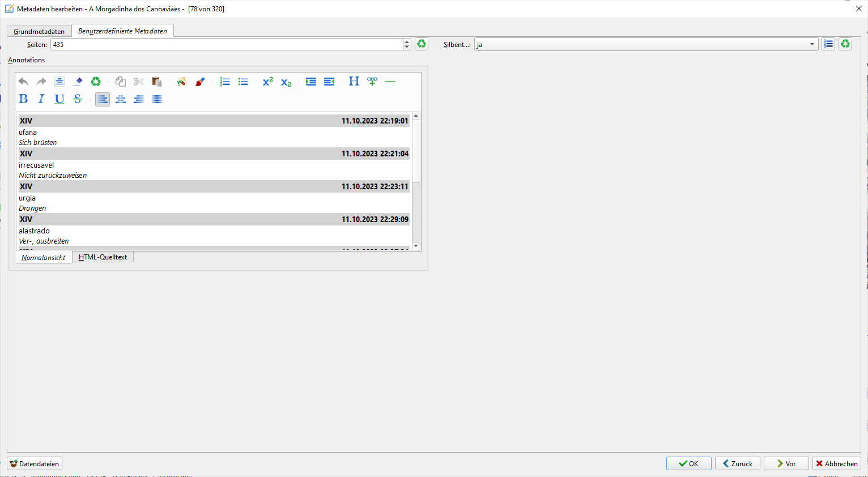Decrease the indentation
The image size is (868, 477).
(x=329, y=82)
